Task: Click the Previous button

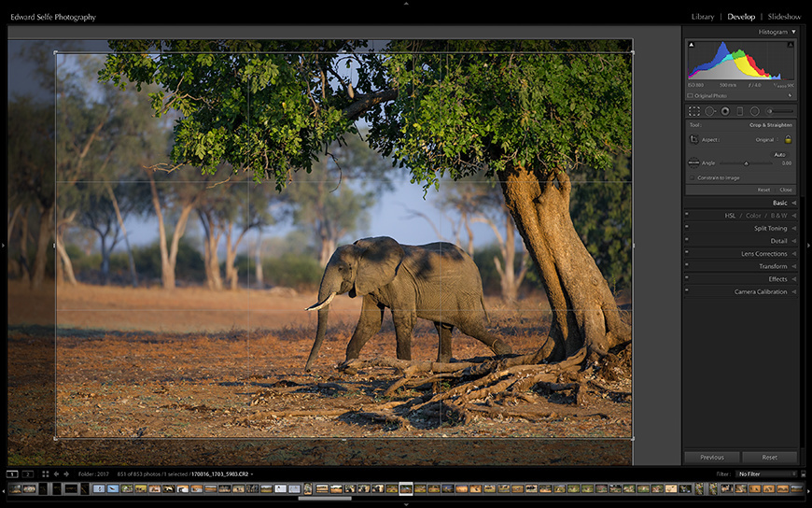Action: [x=712, y=458]
